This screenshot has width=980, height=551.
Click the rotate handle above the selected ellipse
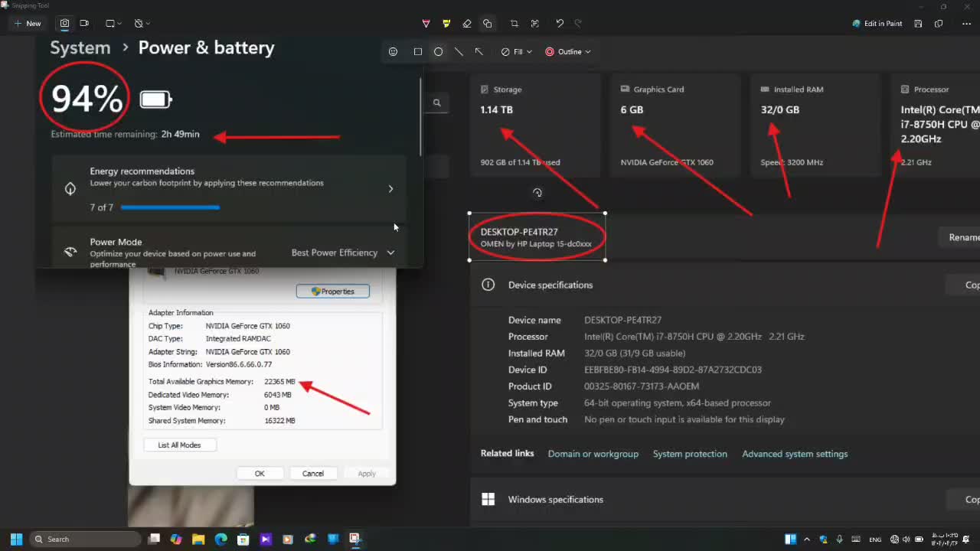click(x=537, y=193)
